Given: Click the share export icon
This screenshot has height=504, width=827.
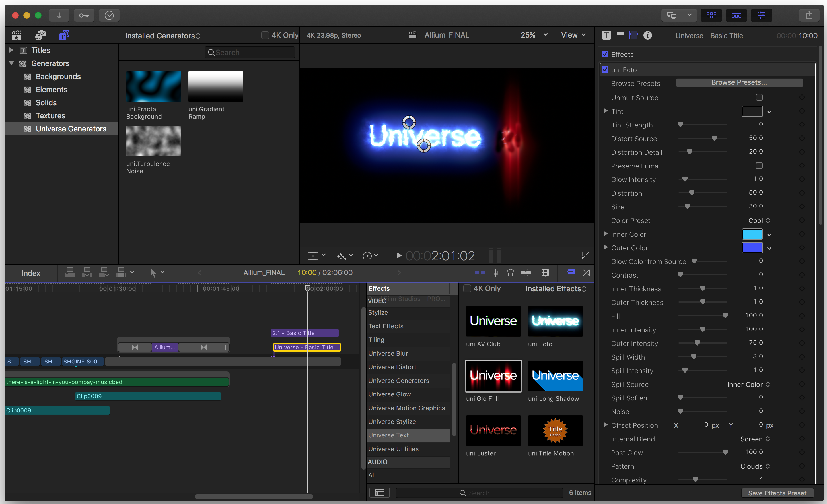Looking at the screenshot, I should [809, 15].
